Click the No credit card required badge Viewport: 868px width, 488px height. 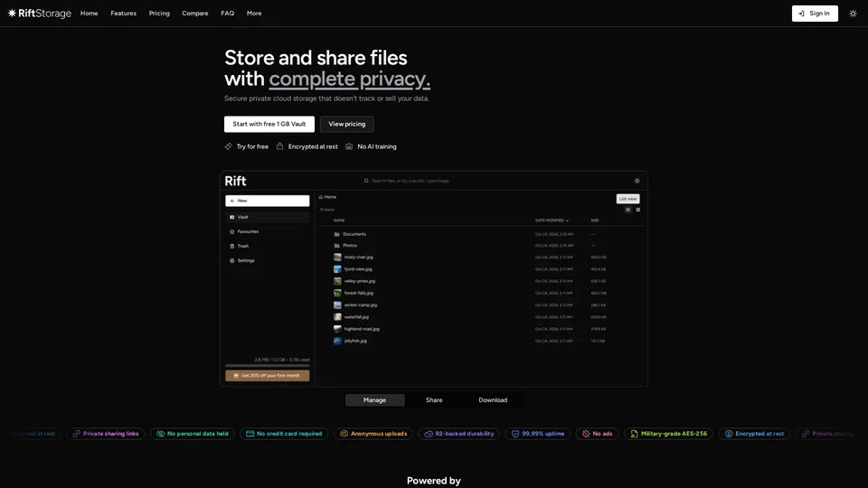[x=283, y=434]
